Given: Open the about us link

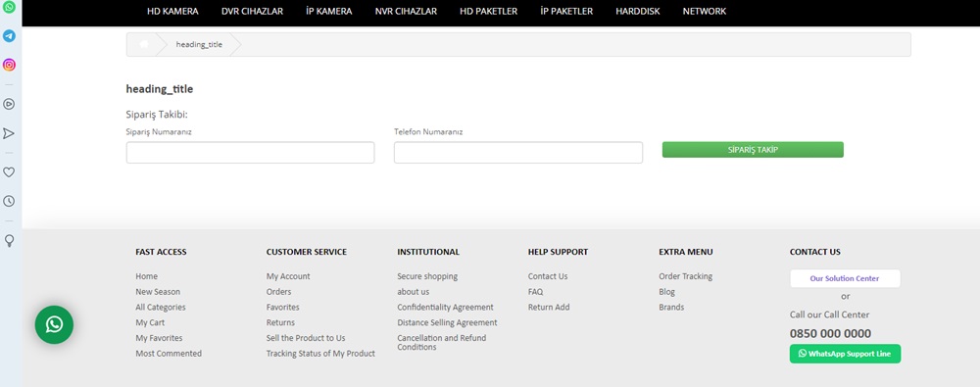Looking at the screenshot, I should pyautogui.click(x=414, y=292).
